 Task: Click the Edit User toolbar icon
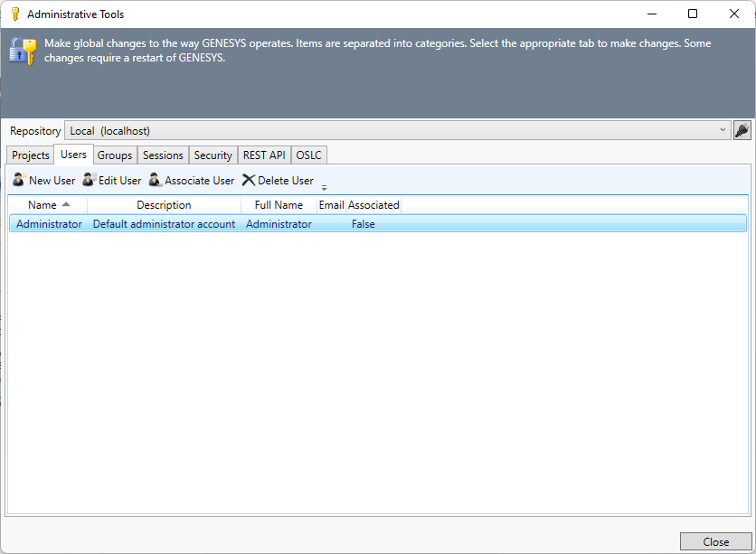click(x=89, y=180)
